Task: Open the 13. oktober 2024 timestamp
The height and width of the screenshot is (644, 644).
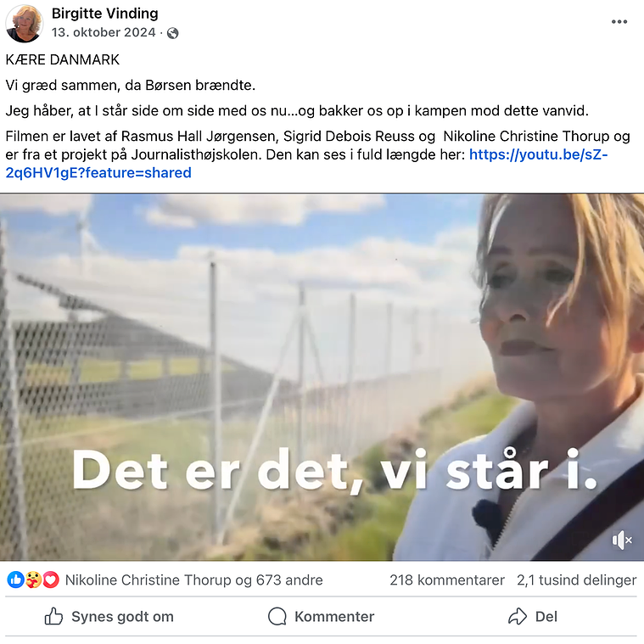Action: [x=104, y=32]
